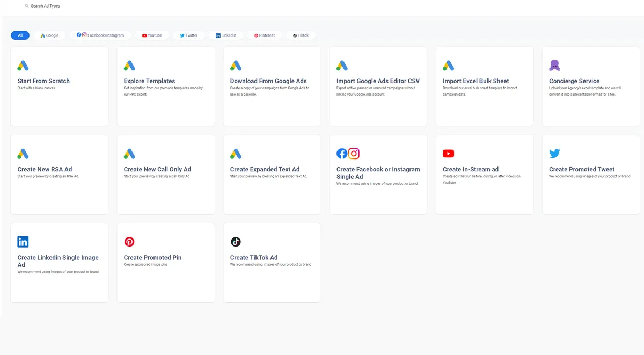Open the Create Expanded Text Ad title
Screen dimensions: 644x355
265,169
